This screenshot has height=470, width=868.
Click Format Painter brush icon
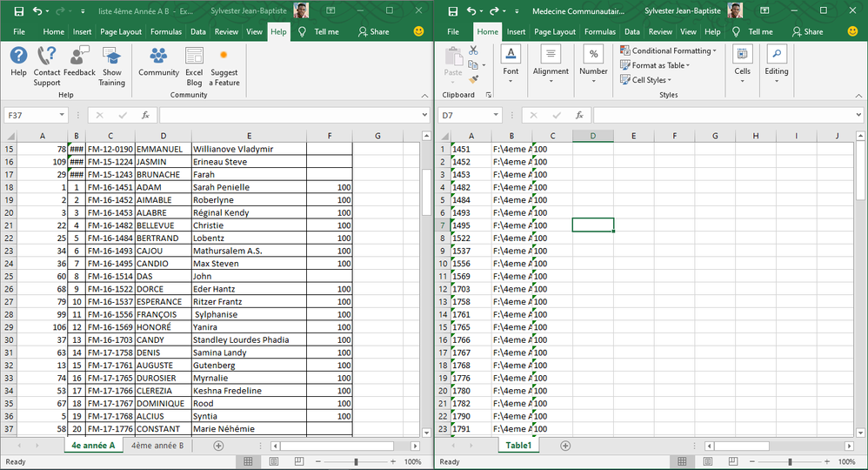pos(473,79)
